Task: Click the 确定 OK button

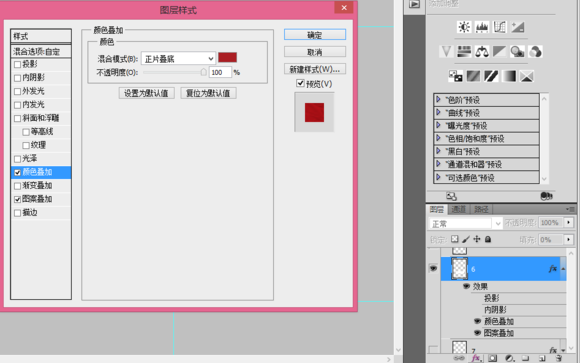Action: [x=315, y=35]
